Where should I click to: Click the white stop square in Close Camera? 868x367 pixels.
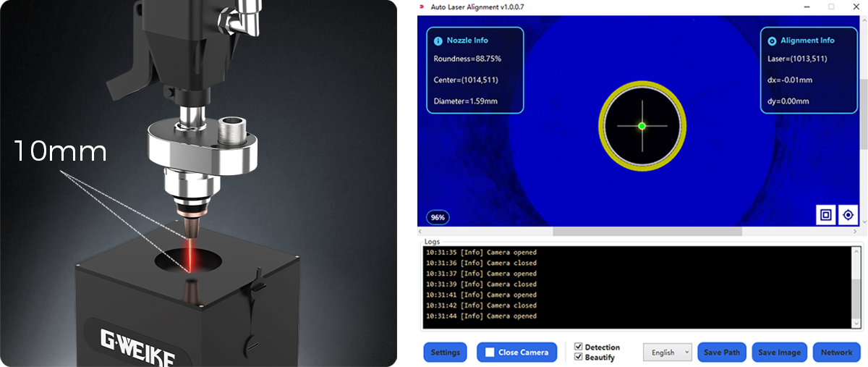(490, 353)
